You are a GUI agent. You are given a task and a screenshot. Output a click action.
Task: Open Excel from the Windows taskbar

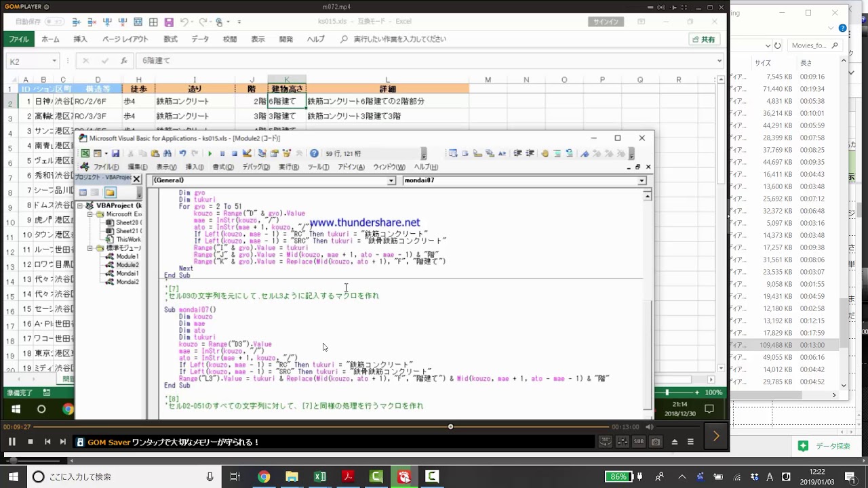click(319, 476)
